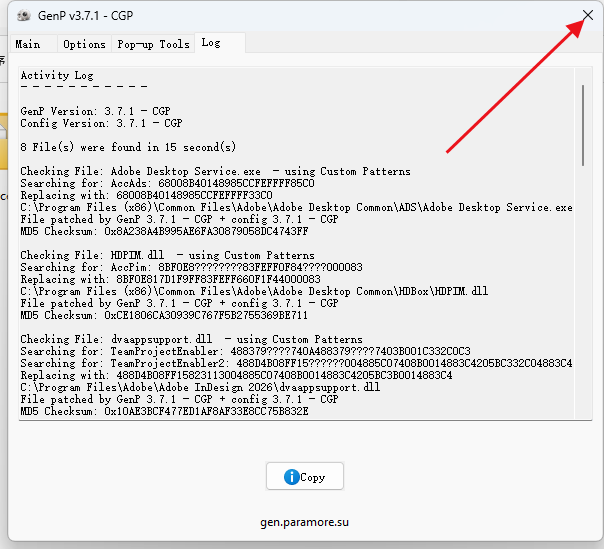Click the 'Activity Log' heading line
Viewport: 604px width, 549px height.
(x=57, y=75)
